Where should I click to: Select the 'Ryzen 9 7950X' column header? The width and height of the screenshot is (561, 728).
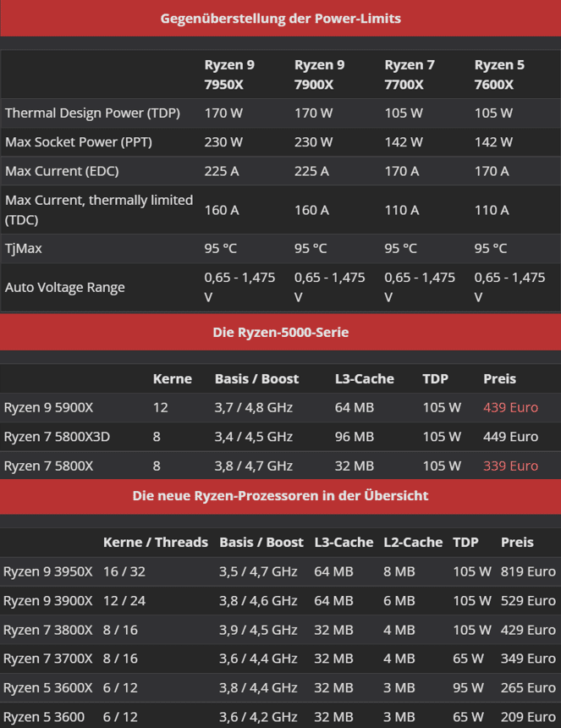coord(229,74)
